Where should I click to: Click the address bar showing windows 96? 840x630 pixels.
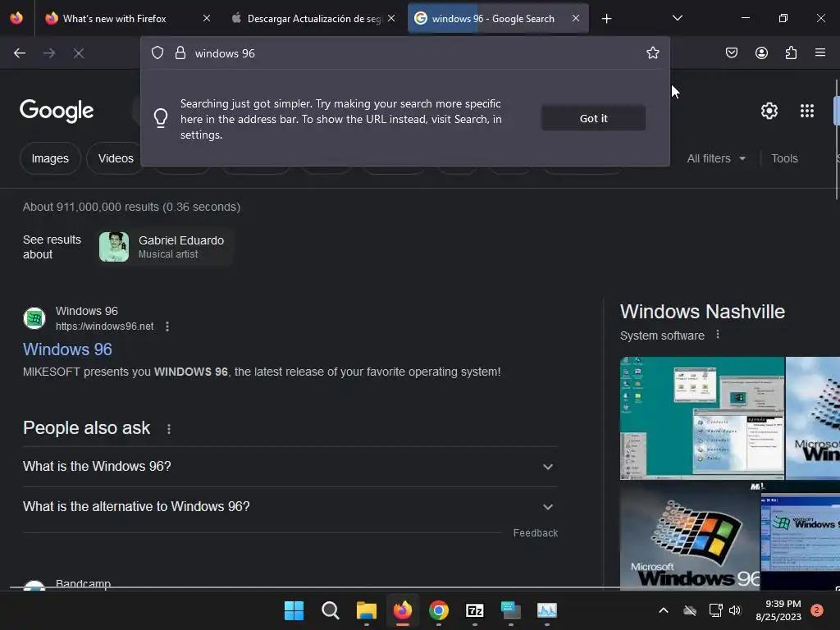[x=405, y=53]
